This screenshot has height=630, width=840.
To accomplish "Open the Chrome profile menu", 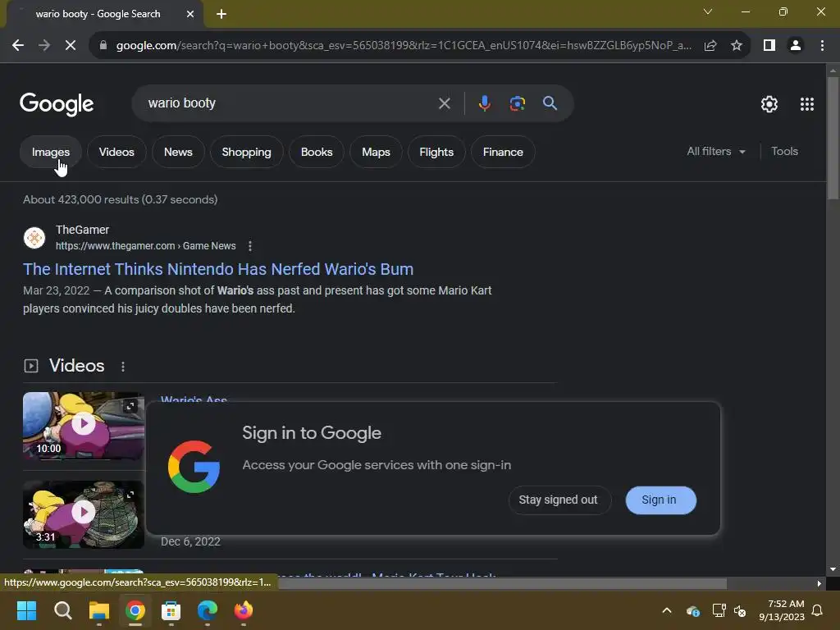I will point(796,46).
